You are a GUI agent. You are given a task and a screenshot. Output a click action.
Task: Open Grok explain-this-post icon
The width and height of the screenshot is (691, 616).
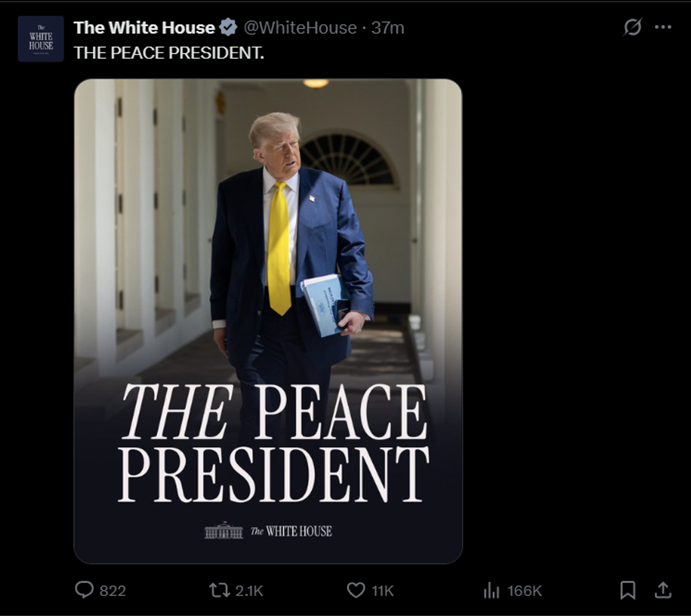633,27
